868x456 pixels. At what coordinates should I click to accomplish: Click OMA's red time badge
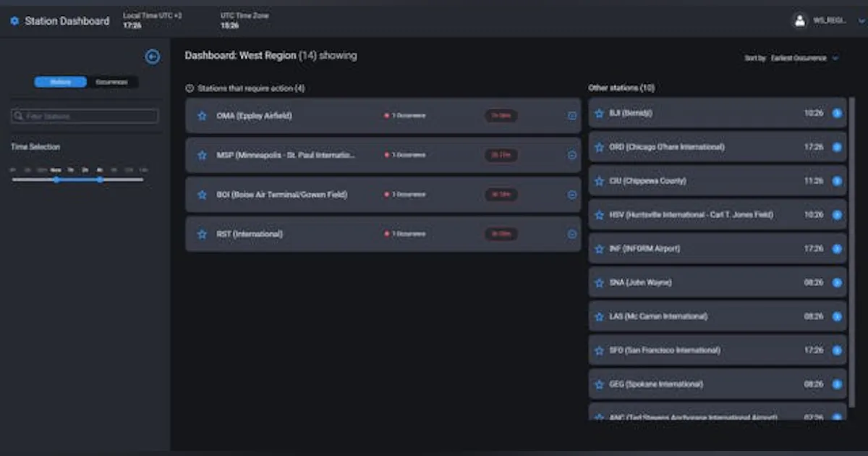click(501, 116)
